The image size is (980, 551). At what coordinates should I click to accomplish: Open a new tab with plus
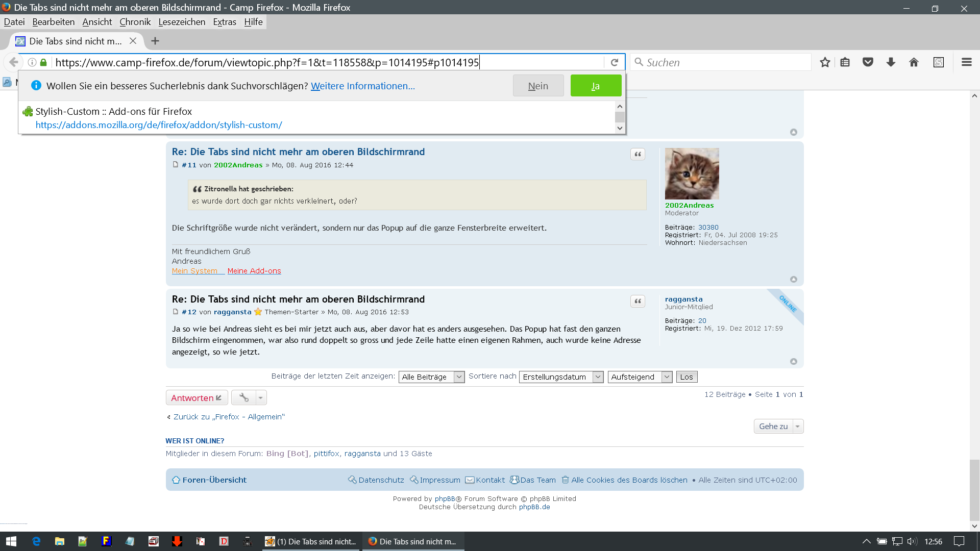[x=155, y=41]
